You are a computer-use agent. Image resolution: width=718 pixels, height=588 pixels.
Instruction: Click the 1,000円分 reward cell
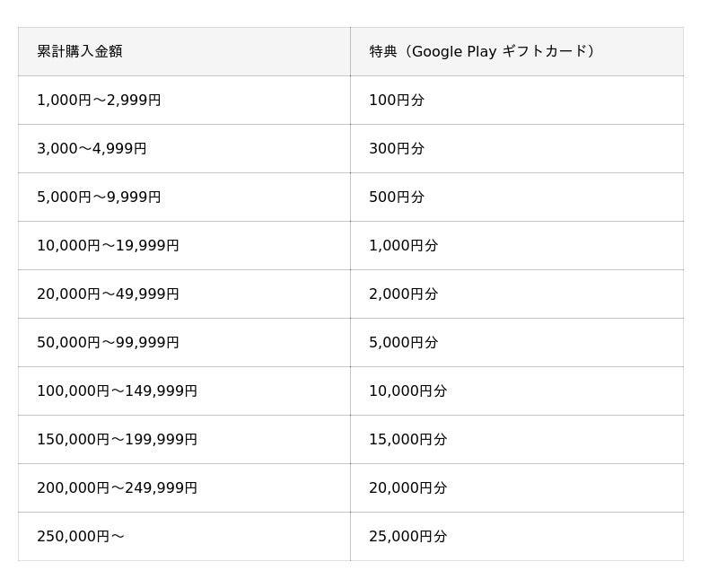pyautogui.click(x=403, y=246)
